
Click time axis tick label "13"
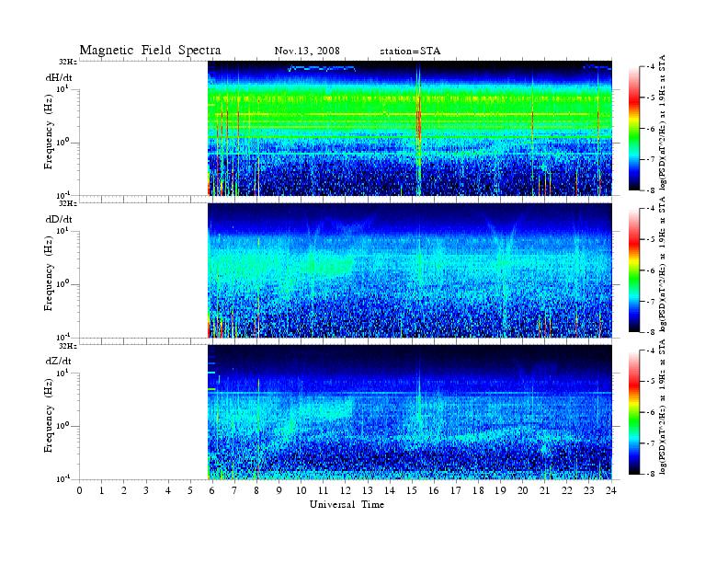[x=368, y=491]
